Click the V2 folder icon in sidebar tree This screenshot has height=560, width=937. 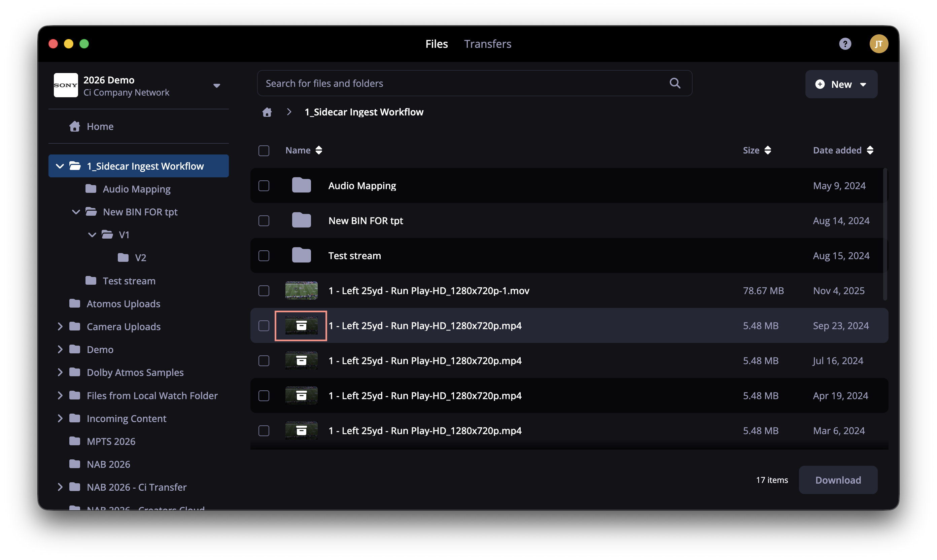coord(123,257)
